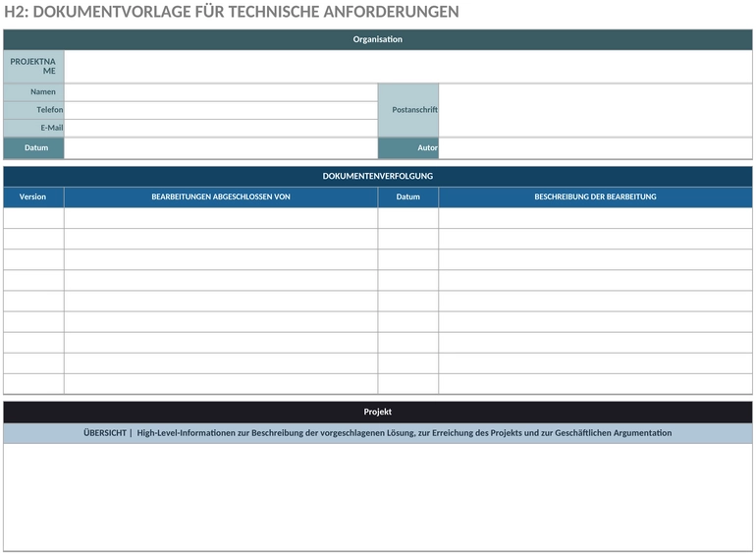
Task: Click the input field next to Namen
Action: [221, 92]
